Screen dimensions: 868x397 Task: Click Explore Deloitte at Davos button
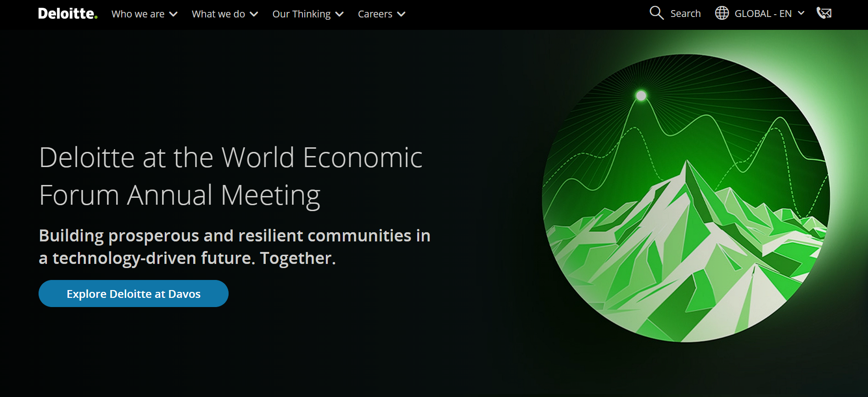[134, 294]
